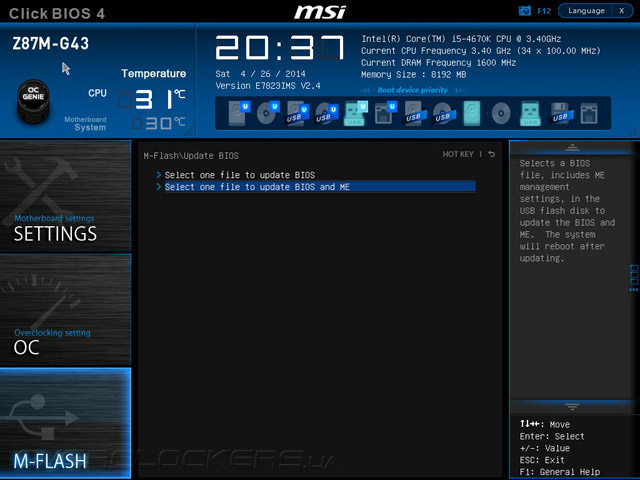The image size is (640, 480).
Task: Select the UEFI hard disk boot device
Action: pyautogui.click(x=239, y=113)
